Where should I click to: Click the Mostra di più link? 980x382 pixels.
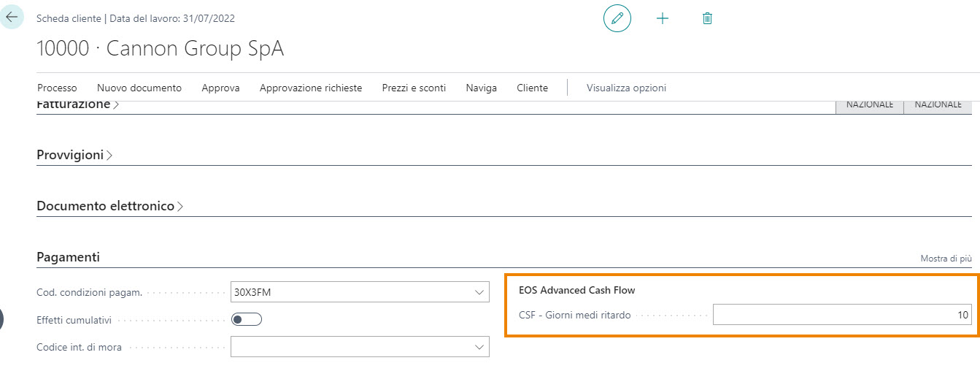[x=946, y=259]
